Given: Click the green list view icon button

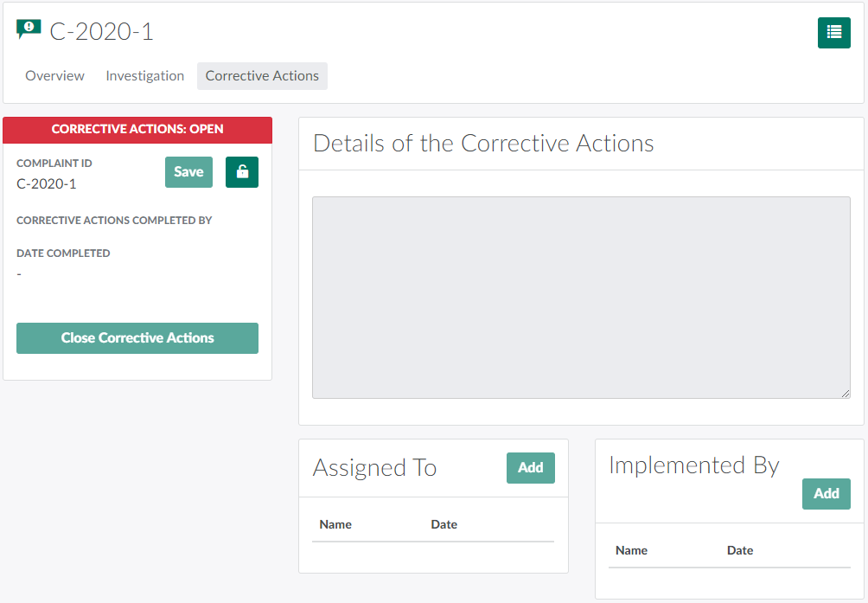Looking at the screenshot, I should tap(833, 33).
